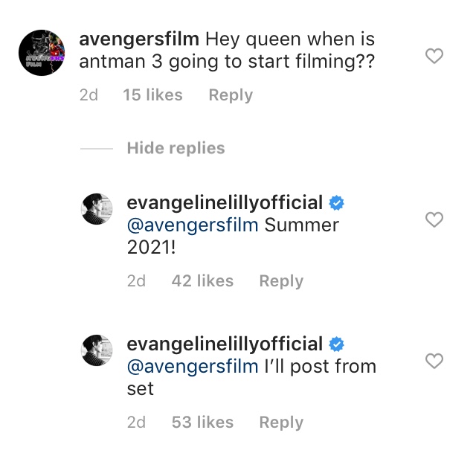Click verified badge on the last reply

(337, 344)
